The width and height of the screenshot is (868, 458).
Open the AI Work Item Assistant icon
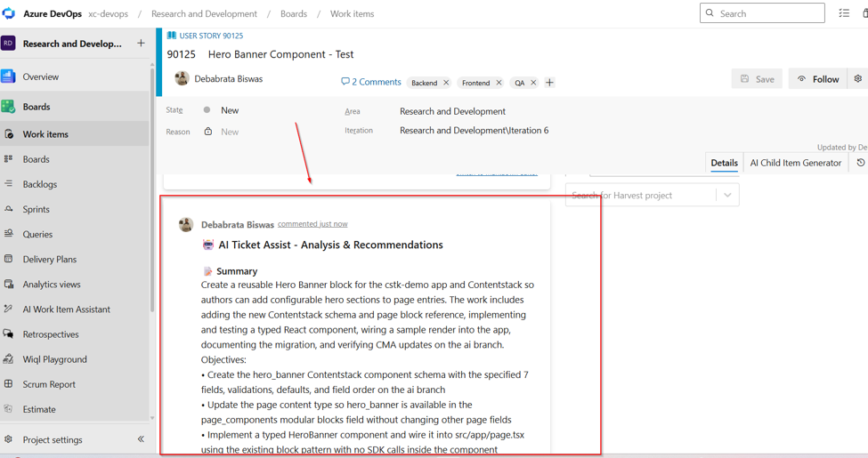coord(8,309)
